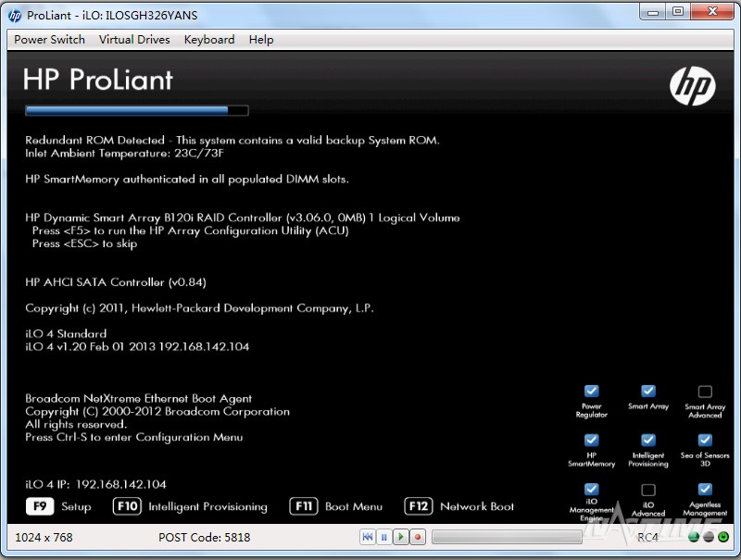741x560 pixels.
Task: Toggle the Sea of Sensors 3D checkbox
Action: 705,440
